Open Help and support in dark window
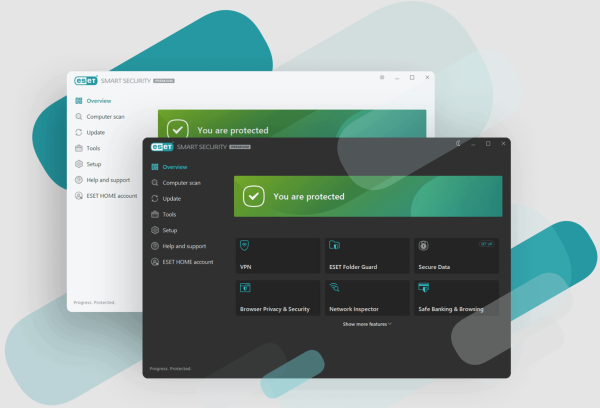Viewport: 600px width, 408px height. 179,246
